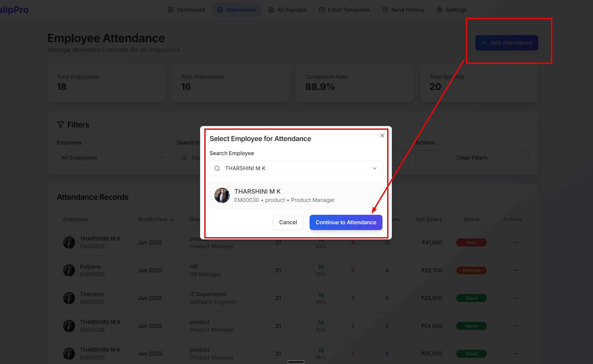Open Email Templates envelope icon
Screen dimensions: 593x364
(x=322, y=10)
